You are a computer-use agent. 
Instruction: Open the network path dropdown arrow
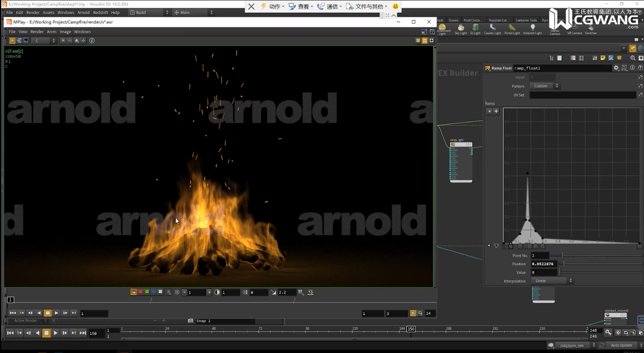(x=624, y=48)
